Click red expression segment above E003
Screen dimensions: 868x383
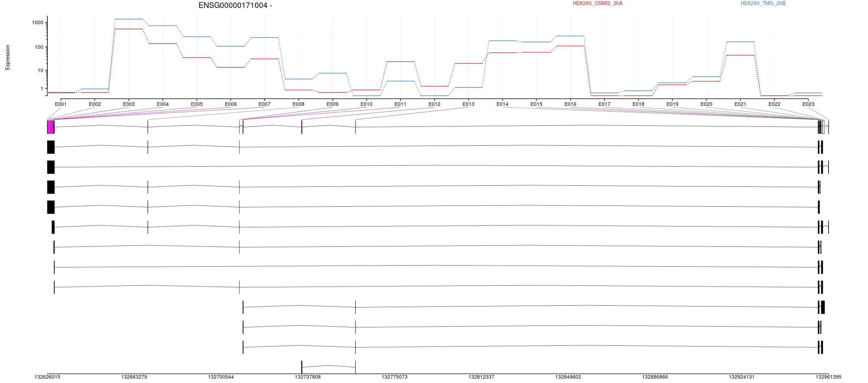click(x=129, y=29)
